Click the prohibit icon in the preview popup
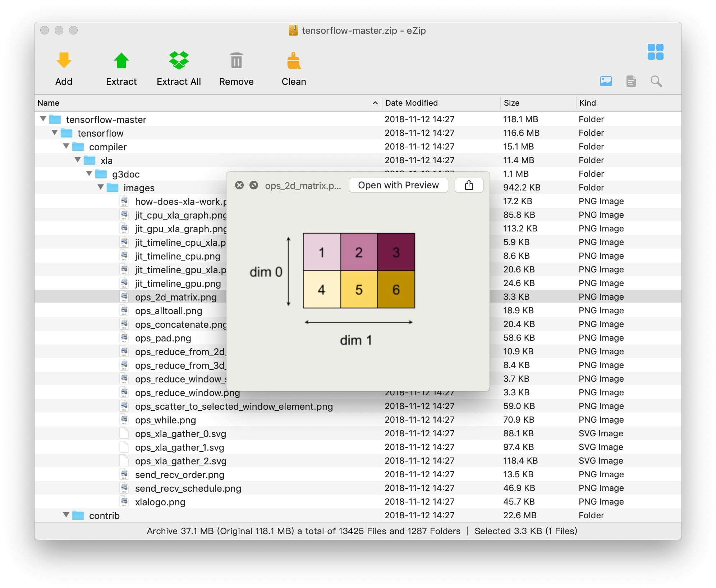Viewport: 716px width, 588px height. 254,185
